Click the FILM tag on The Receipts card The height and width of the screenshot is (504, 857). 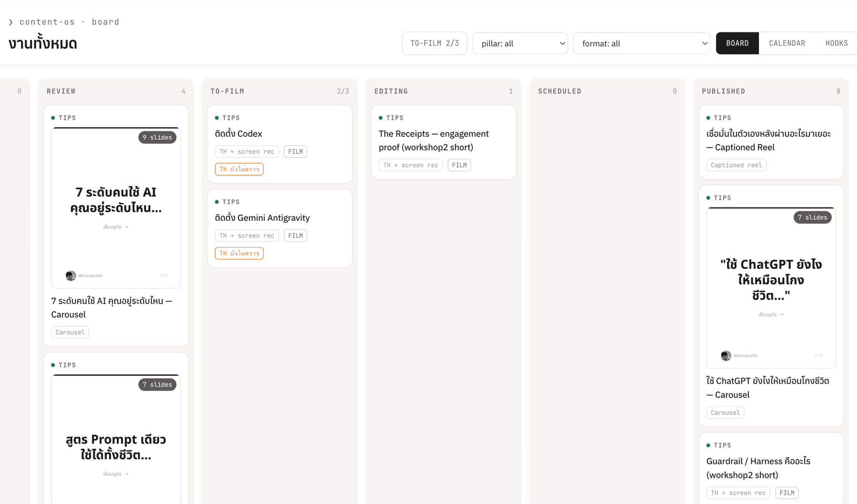[459, 165]
